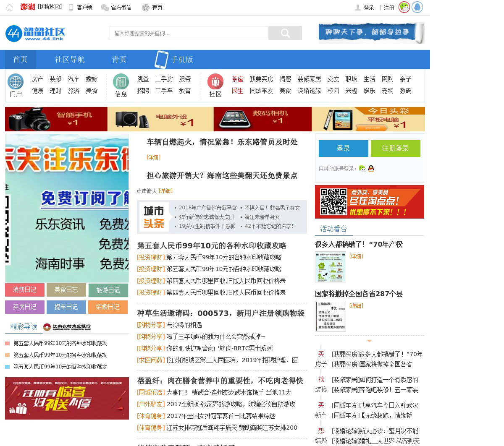Viewport: 504px width, 446px height.
Task: Open the 信息 building icon
Action: (x=121, y=81)
